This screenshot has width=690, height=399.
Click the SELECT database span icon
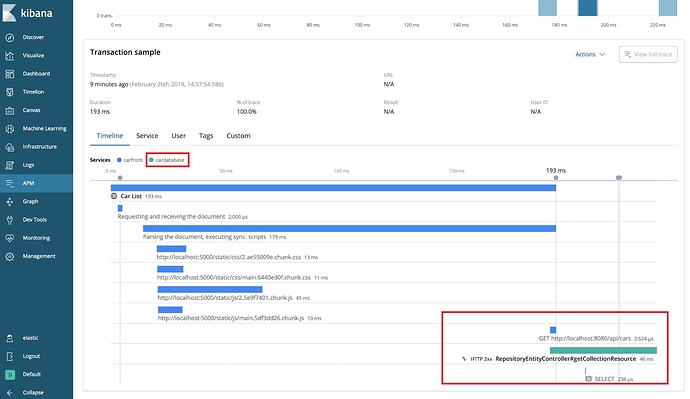[588, 379]
